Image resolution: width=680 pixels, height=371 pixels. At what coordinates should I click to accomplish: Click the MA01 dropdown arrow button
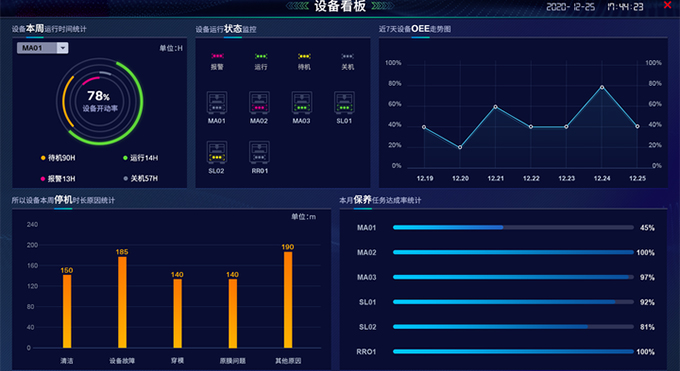click(x=62, y=48)
